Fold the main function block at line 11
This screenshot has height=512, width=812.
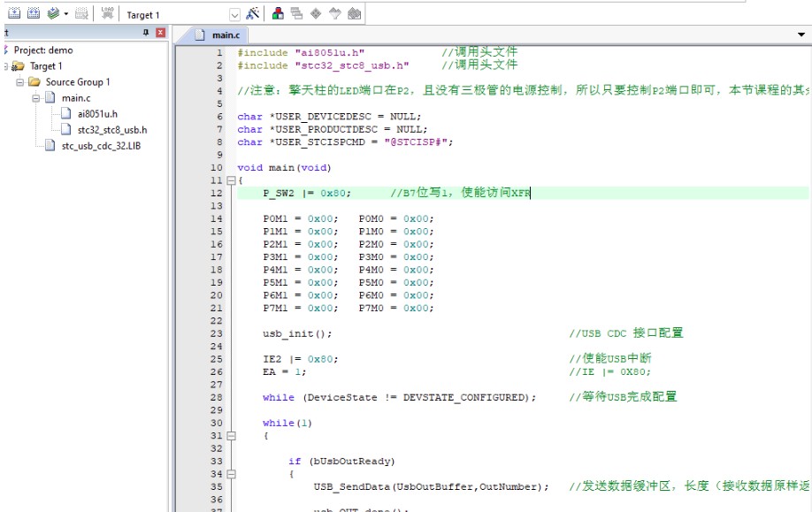[232, 180]
